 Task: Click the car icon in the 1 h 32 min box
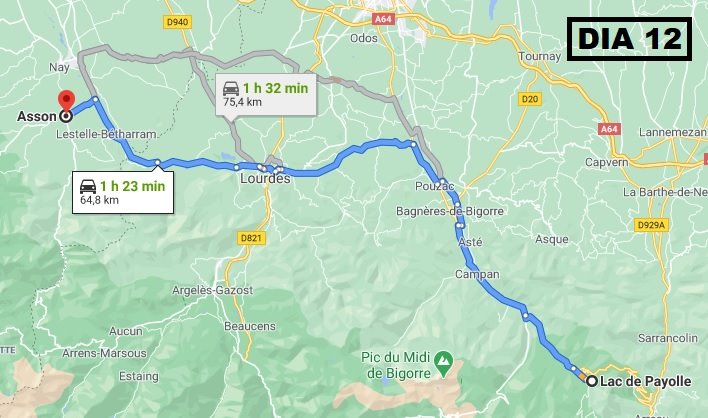coord(231,88)
